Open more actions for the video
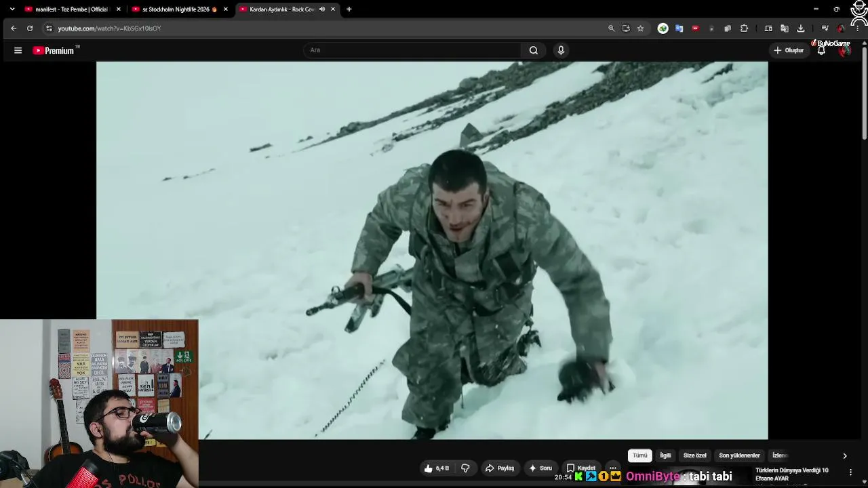868x488 pixels. 613,468
